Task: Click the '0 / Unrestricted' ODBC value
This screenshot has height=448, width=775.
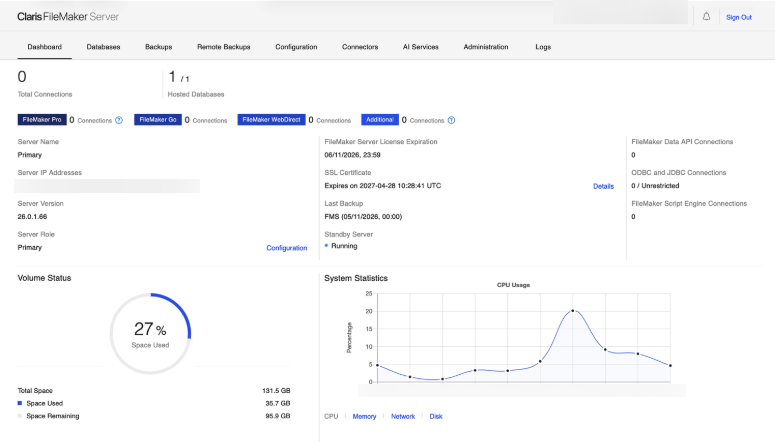Action: click(x=655, y=186)
